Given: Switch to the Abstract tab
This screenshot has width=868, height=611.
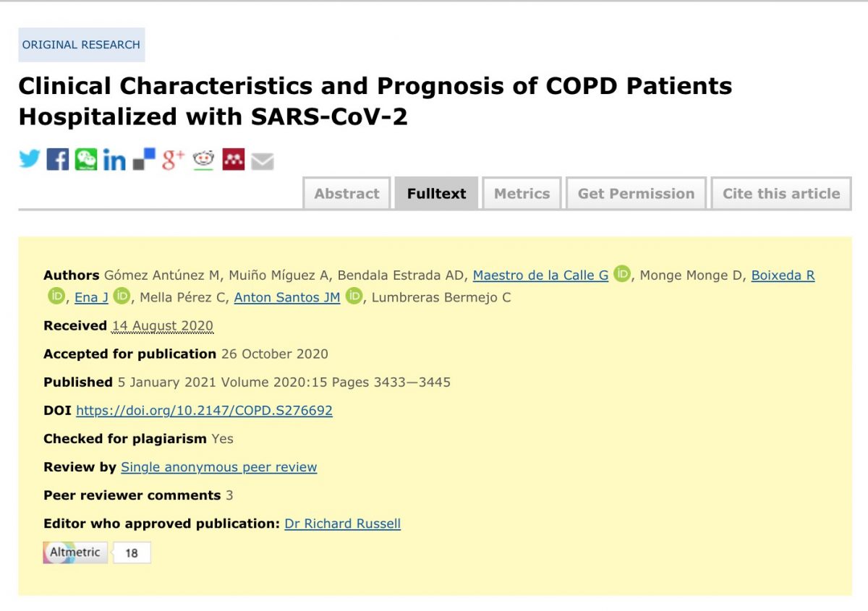Looking at the screenshot, I should [x=346, y=194].
